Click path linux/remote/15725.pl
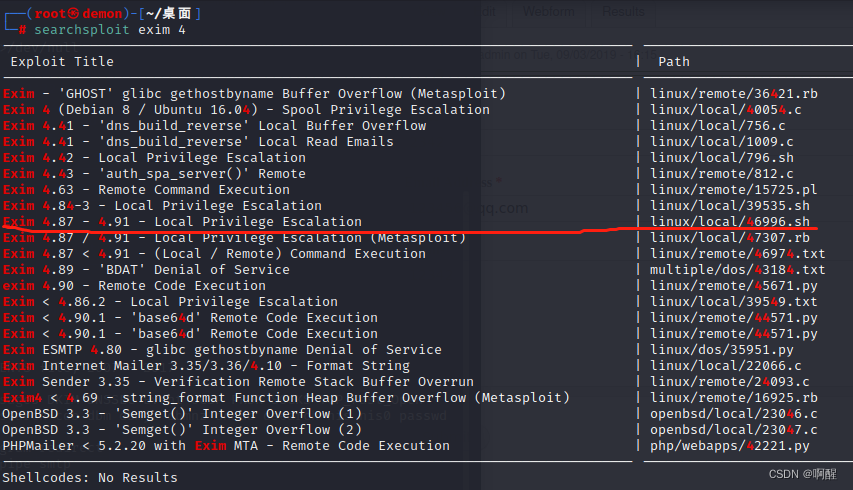 click(734, 190)
